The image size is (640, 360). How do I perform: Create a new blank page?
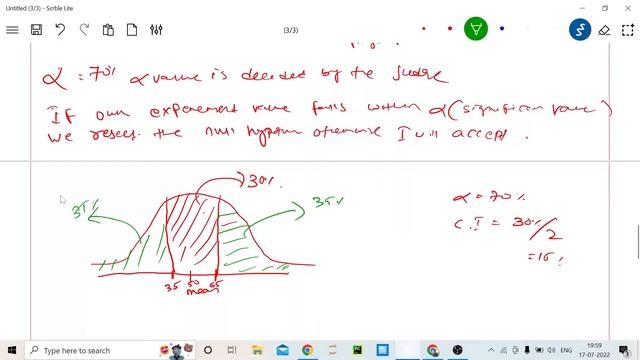tap(132, 30)
